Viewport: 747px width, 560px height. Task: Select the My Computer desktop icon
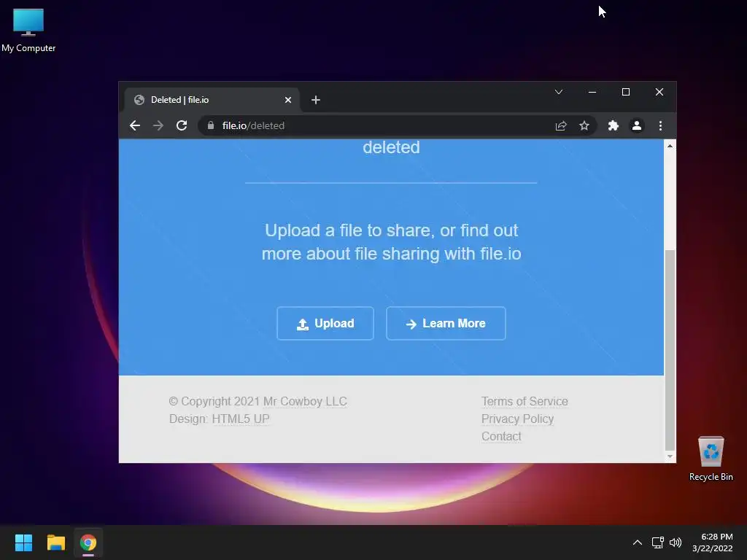point(28,31)
